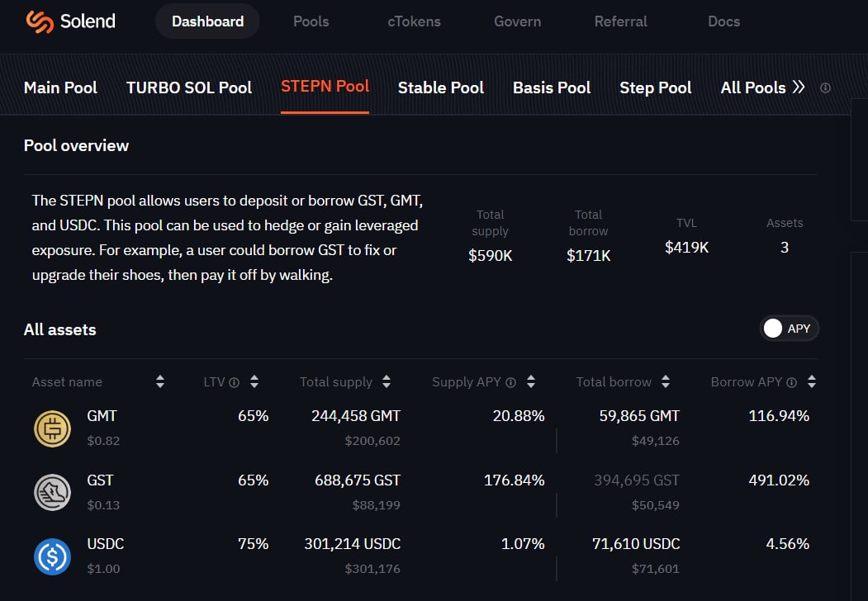Click the $419K TVL figure

pyautogui.click(x=686, y=248)
